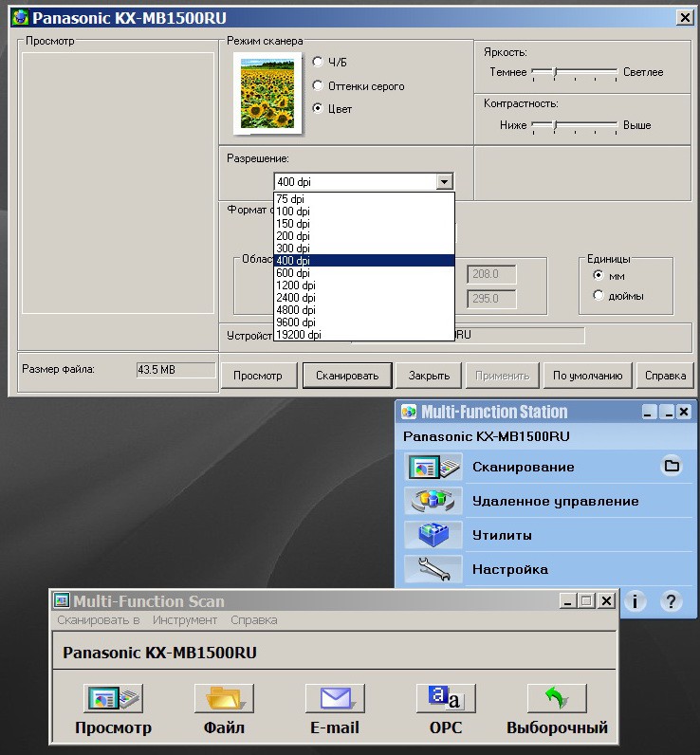Select 1200 dpi in resolution list
This screenshot has height=755, width=700.
pyautogui.click(x=364, y=285)
